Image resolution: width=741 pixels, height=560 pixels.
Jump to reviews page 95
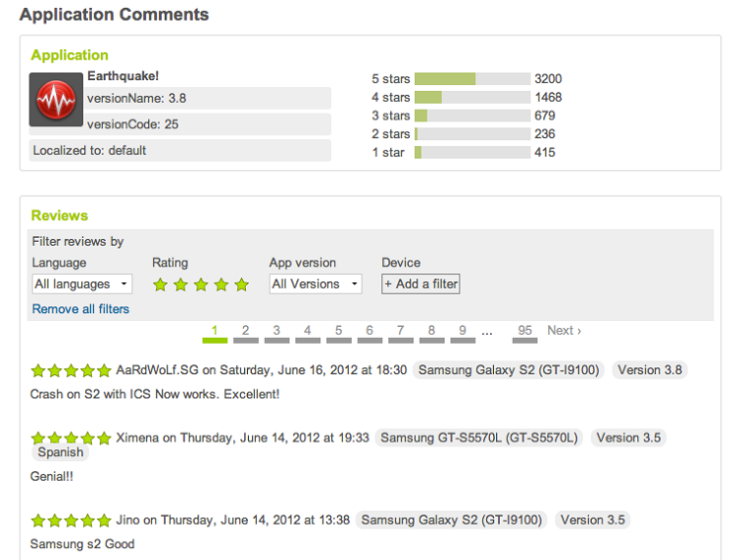pyautogui.click(x=525, y=332)
